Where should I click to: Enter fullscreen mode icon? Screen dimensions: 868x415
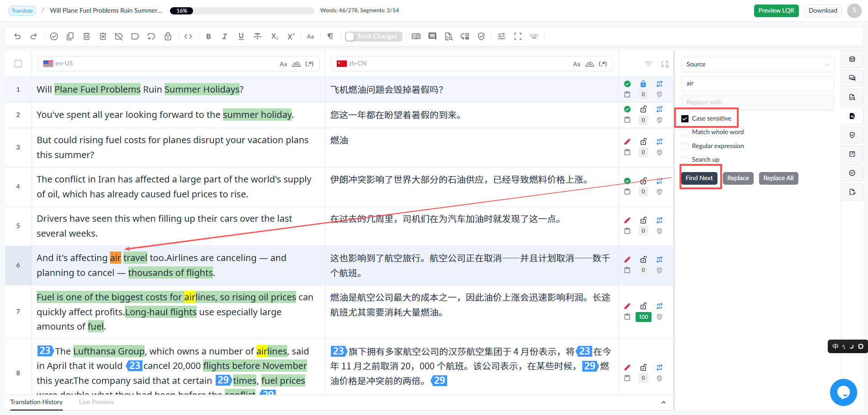tap(518, 37)
